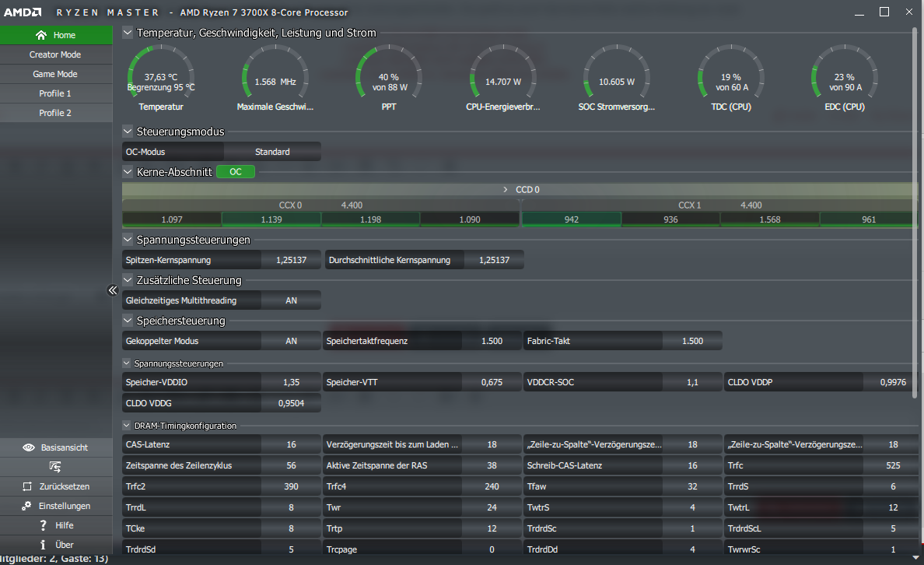Click the Basisansicht eye icon
Image resolution: width=924 pixels, height=565 pixels.
click(x=28, y=447)
